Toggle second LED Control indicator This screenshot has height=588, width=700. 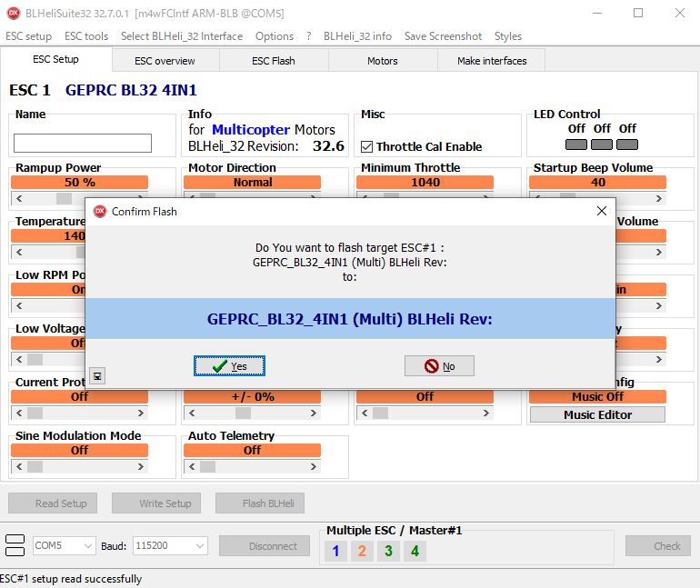[x=601, y=145]
